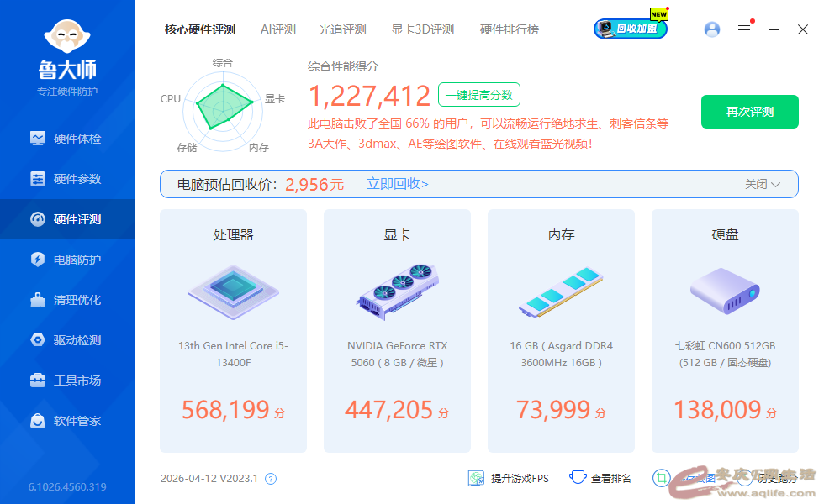This screenshot has width=824, height=504.
Task: Open the 显卡3D评测 tab
Action: point(422,29)
